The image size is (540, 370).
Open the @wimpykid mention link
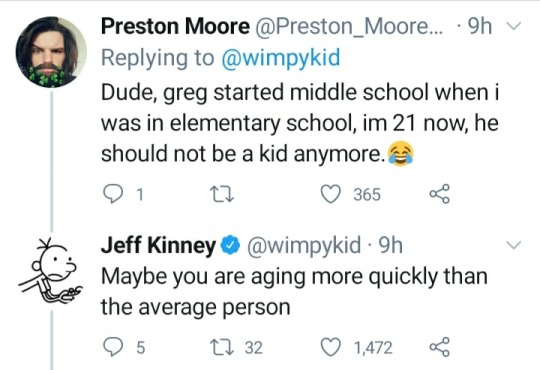point(281,58)
